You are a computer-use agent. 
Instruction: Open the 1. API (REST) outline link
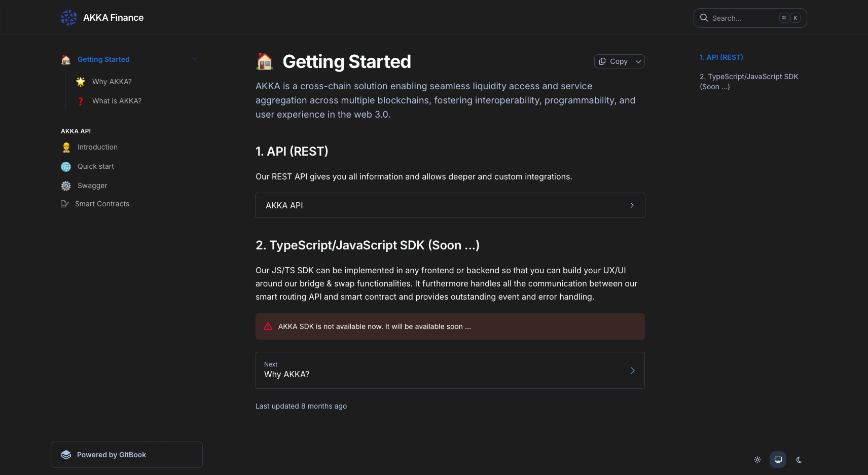tap(721, 57)
